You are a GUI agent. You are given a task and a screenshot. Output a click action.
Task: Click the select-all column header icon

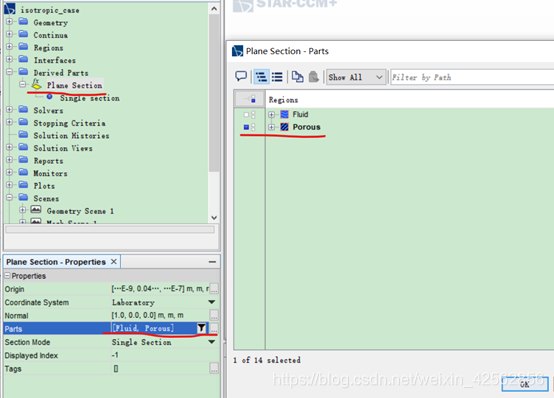pyautogui.click(x=249, y=99)
